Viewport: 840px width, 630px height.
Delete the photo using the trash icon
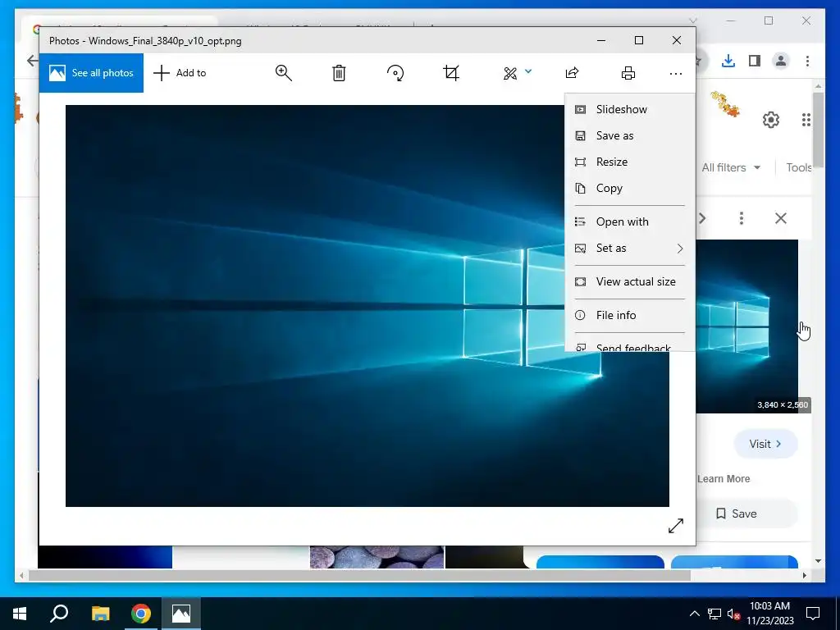[x=339, y=73]
